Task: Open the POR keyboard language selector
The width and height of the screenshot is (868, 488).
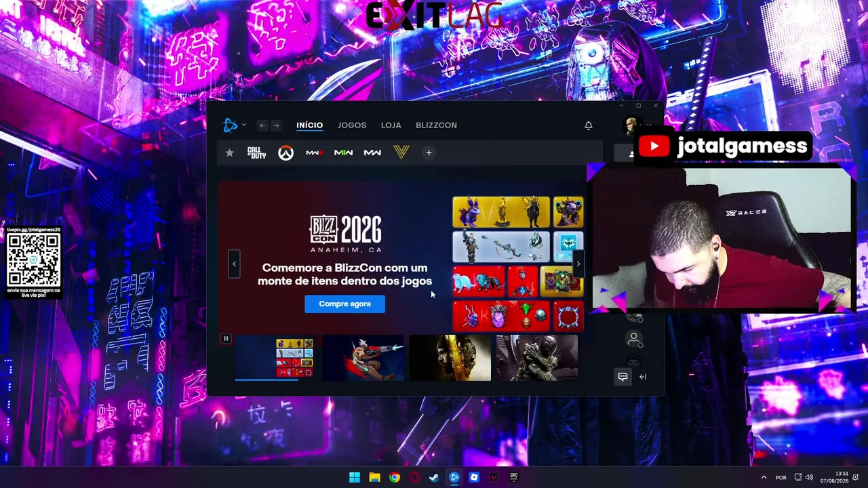Action: point(781,477)
